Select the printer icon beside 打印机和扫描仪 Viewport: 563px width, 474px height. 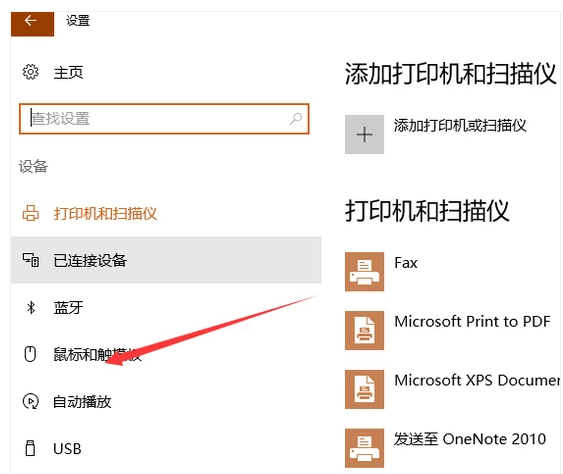[31, 213]
